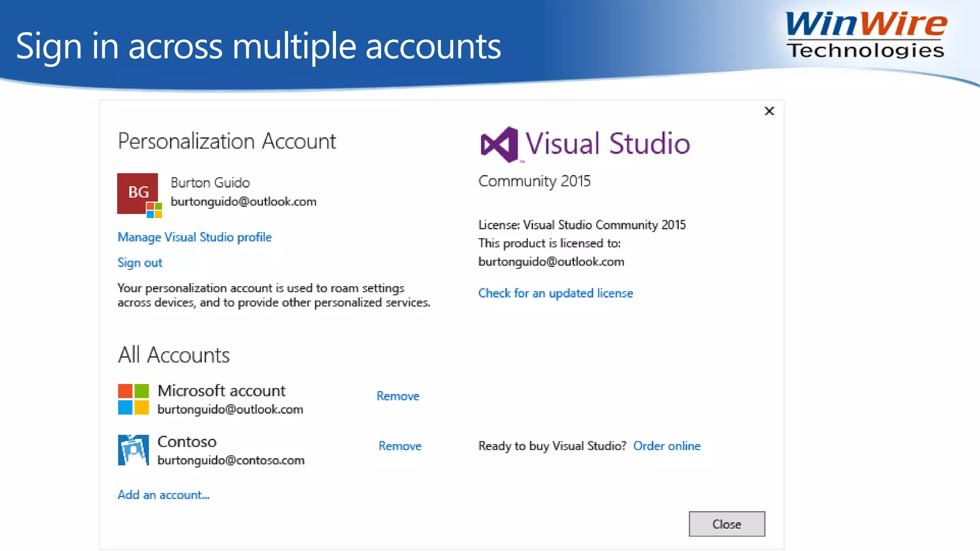Check for an updated license

tap(556, 293)
